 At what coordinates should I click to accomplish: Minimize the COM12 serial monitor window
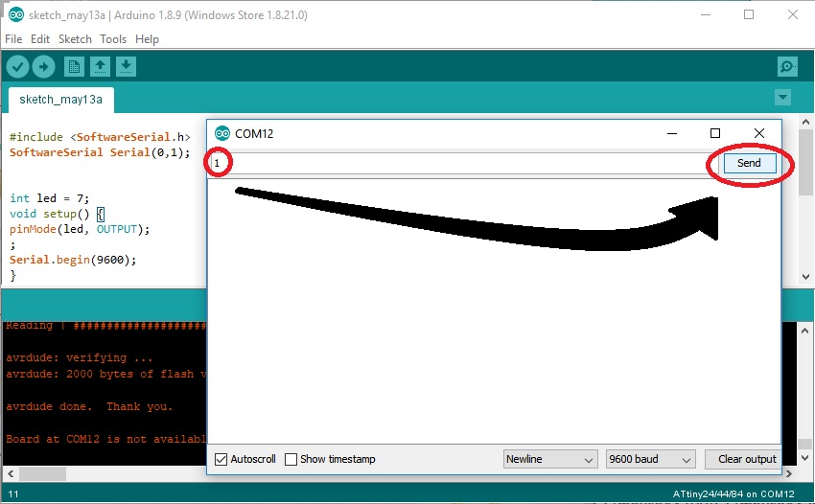click(x=672, y=133)
